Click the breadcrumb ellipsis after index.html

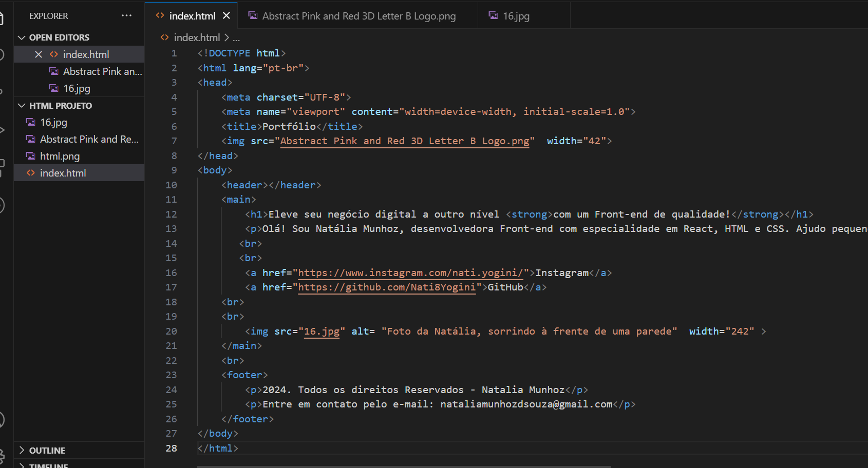pos(236,38)
